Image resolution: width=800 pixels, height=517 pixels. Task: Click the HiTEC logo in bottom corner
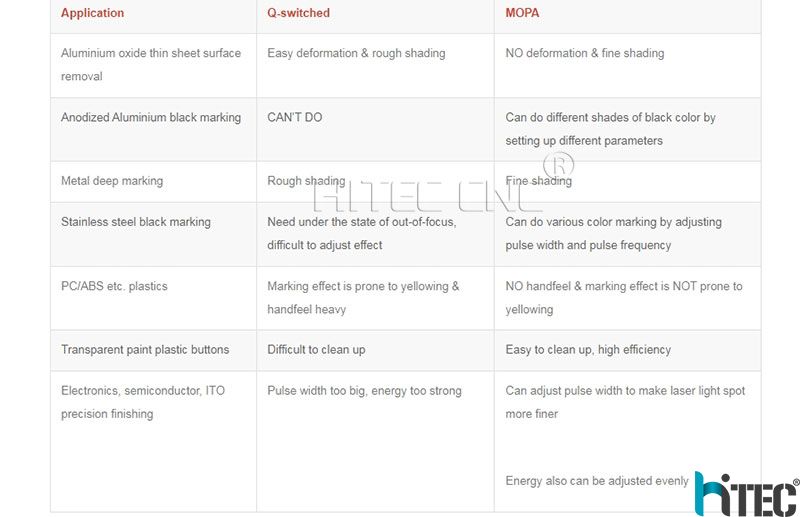click(x=747, y=494)
